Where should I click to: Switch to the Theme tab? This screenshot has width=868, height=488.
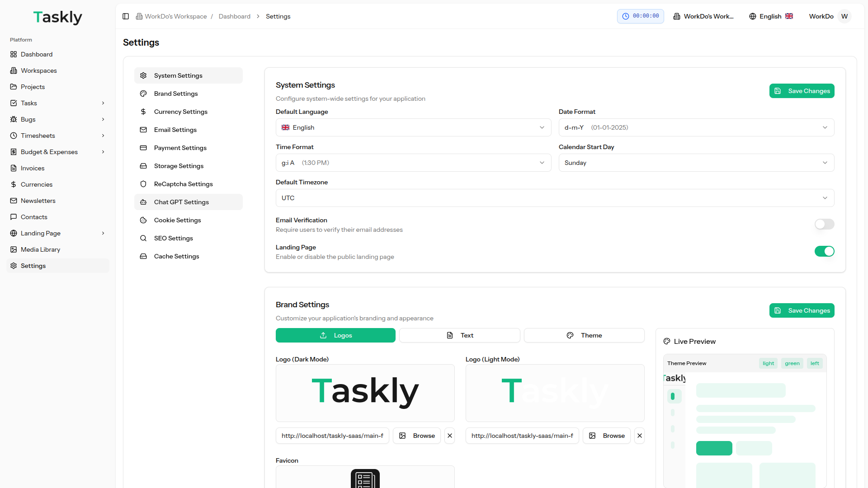click(x=584, y=335)
